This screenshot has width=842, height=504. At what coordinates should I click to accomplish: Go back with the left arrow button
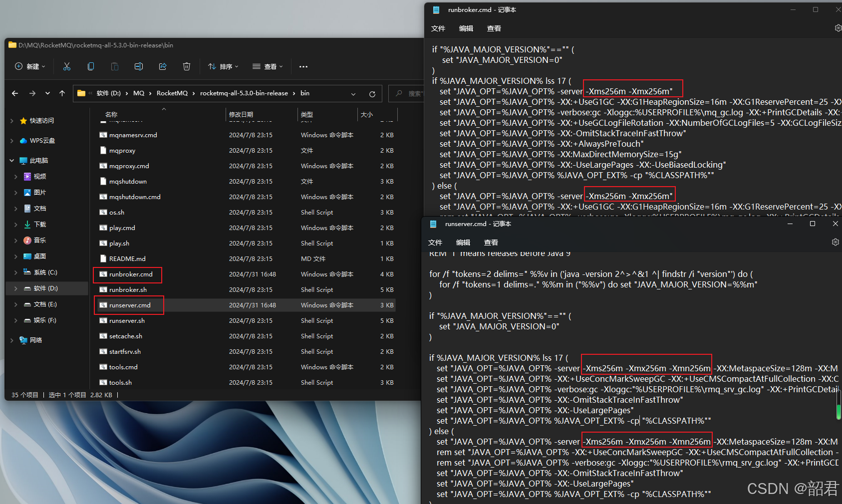click(x=15, y=93)
